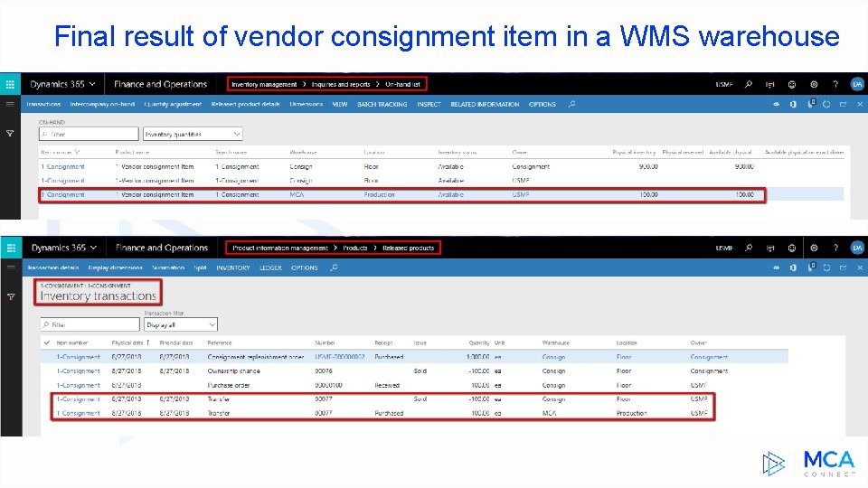Screen dimensions: 868x488
Task: Open On-hand list in new window
Action: pos(843,104)
